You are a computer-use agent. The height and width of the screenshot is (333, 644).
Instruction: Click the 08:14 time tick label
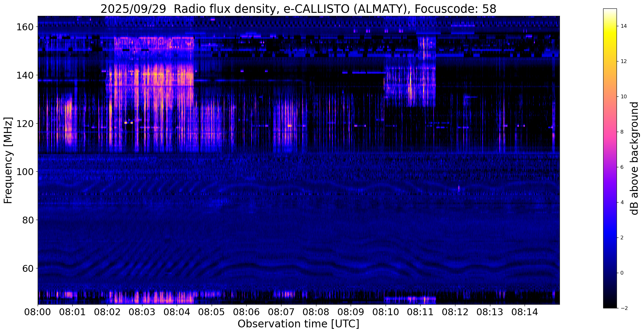[525, 312]
